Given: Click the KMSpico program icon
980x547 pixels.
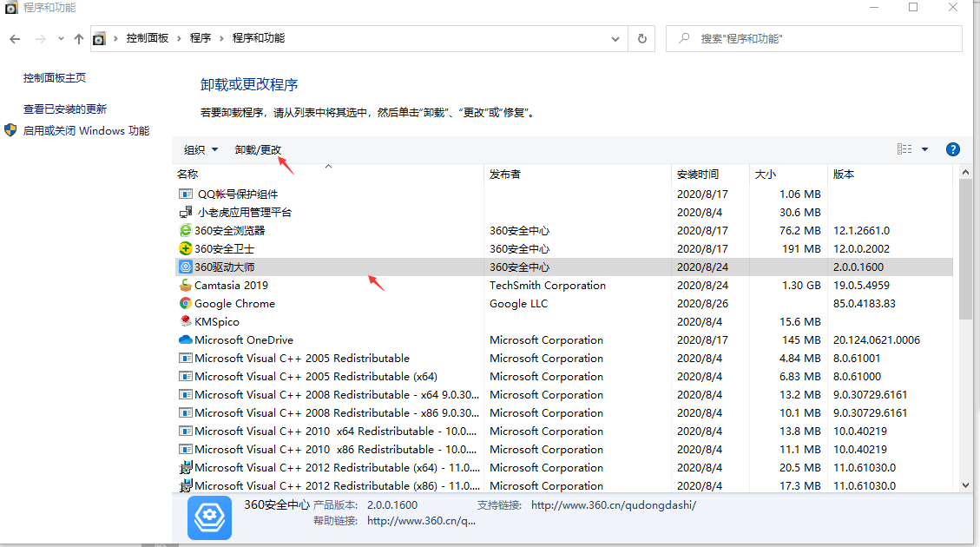Looking at the screenshot, I should tap(184, 321).
